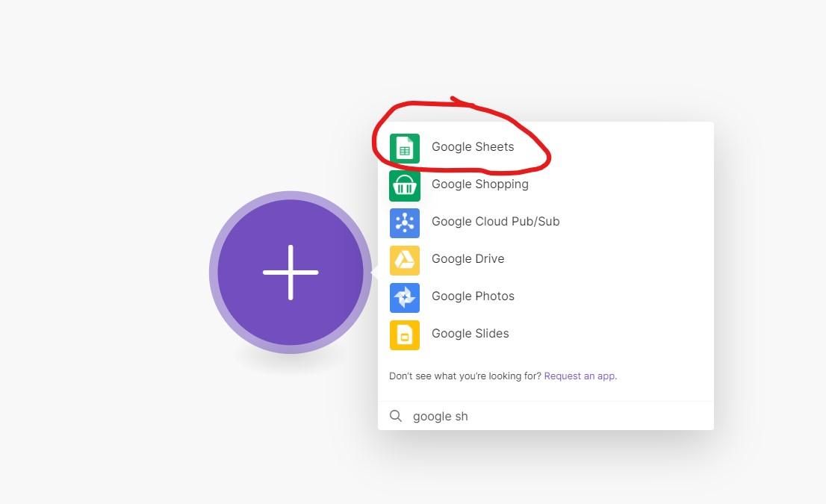Click the Google Shopping basket icon
Viewport: 826px width, 504px height.
coord(405,186)
